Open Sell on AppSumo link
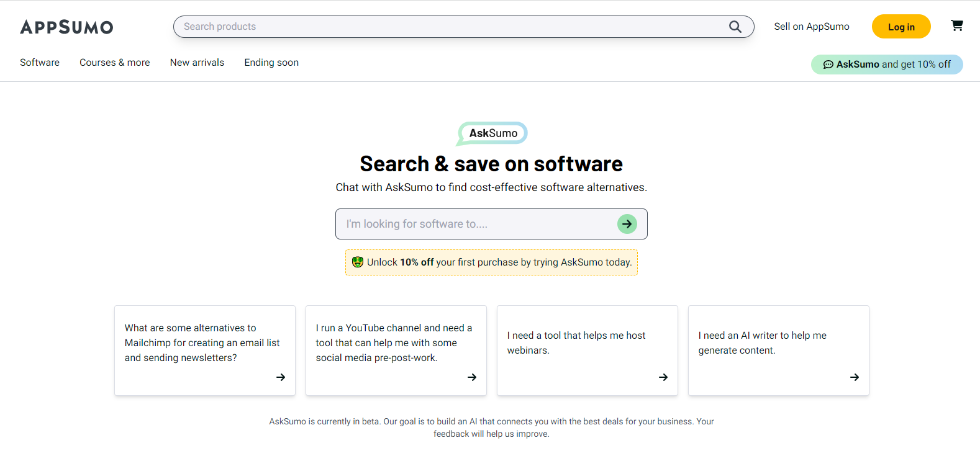The image size is (980, 474). [812, 27]
